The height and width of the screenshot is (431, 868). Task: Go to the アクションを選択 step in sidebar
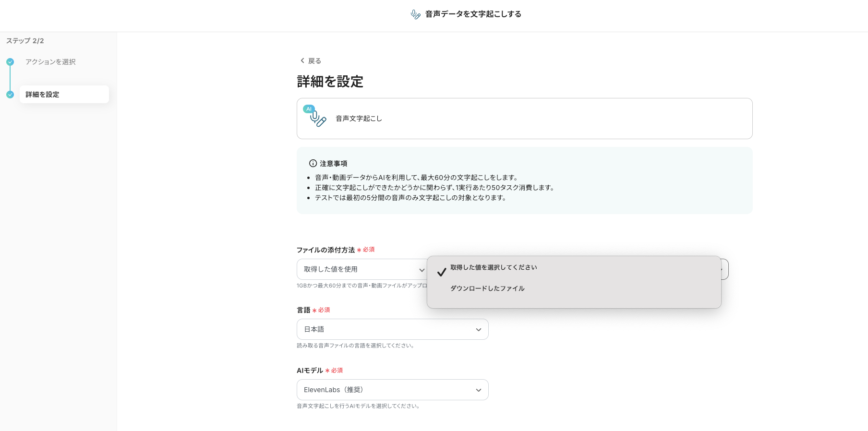[50, 62]
